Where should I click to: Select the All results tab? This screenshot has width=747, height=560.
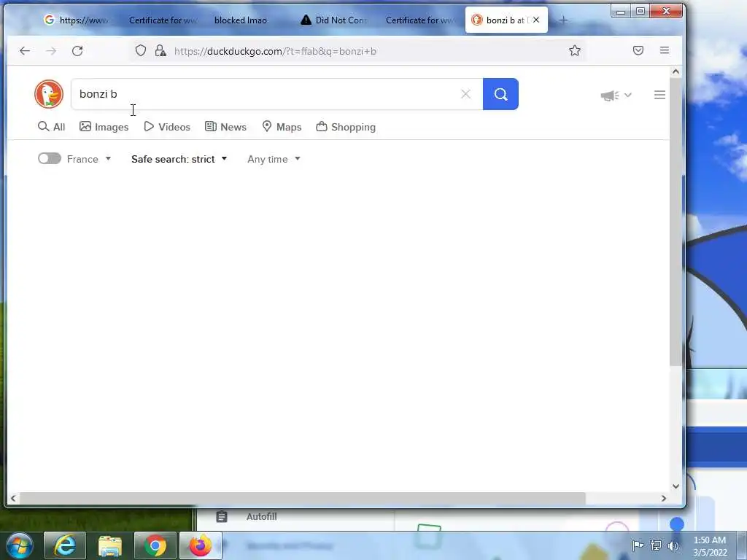pos(52,127)
